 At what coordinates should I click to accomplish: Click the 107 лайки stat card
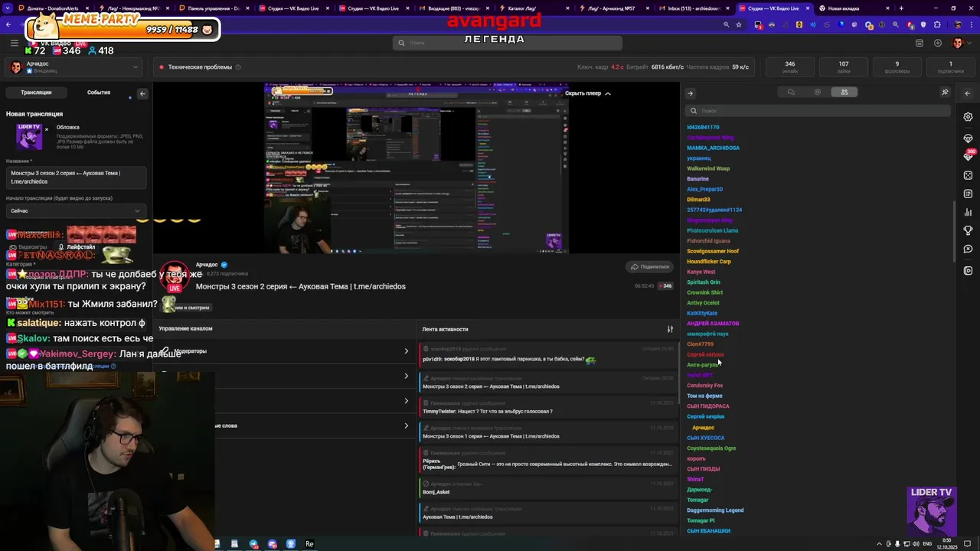(x=843, y=67)
